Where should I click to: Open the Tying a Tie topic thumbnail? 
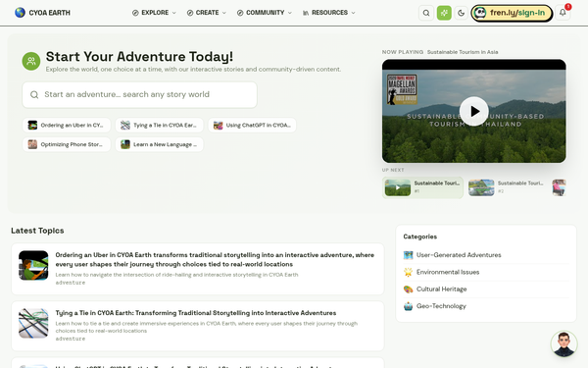click(33, 323)
